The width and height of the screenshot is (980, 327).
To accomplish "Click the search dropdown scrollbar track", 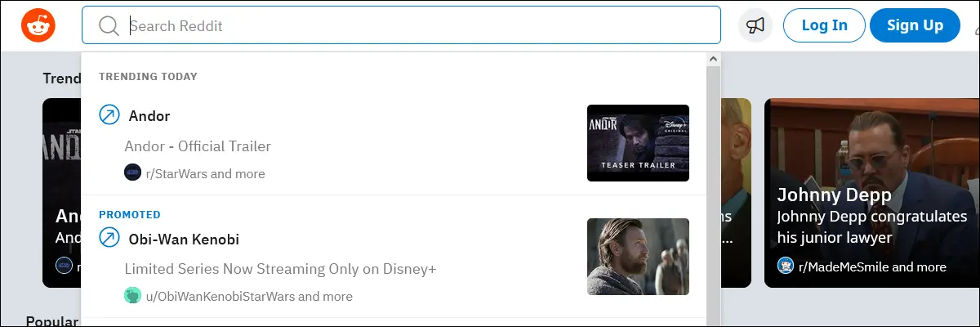I will coord(712,196).
